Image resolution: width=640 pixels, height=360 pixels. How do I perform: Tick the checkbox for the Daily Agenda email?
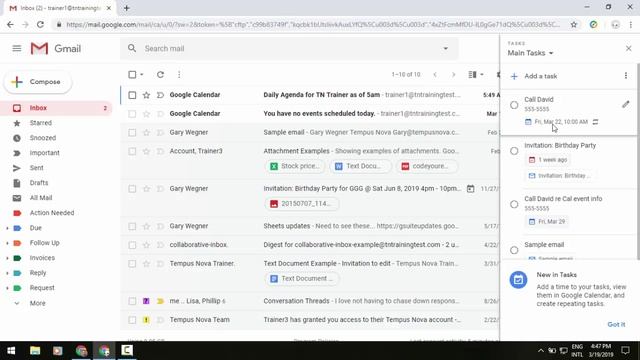132,95
